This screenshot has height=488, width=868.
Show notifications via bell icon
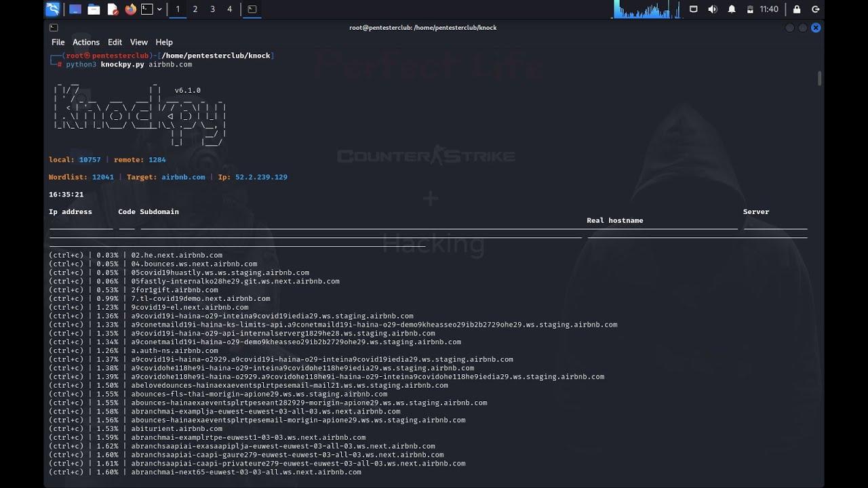pyautogui.click(x=732, y=9)
